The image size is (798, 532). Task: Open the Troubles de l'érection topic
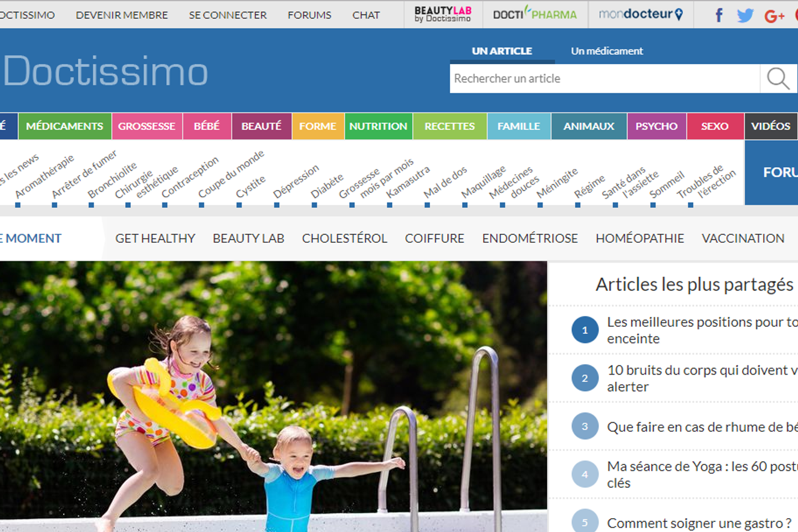[707, 182]
